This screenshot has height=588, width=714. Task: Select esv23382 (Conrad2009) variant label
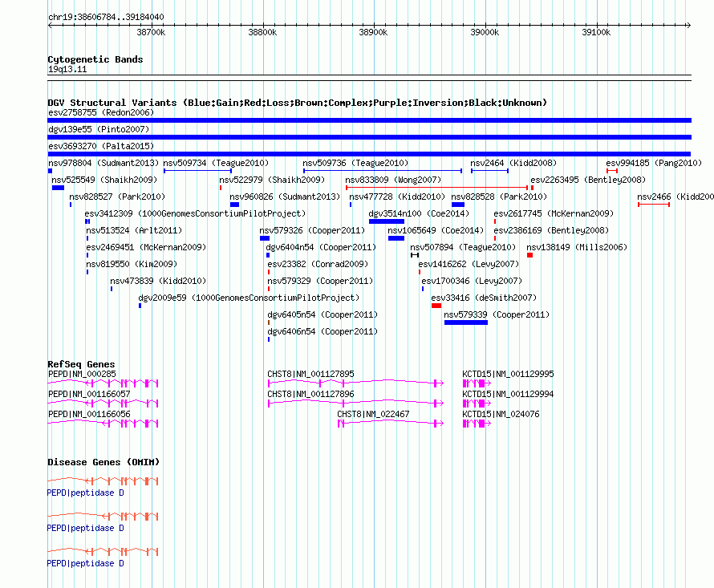coord(318,264)
